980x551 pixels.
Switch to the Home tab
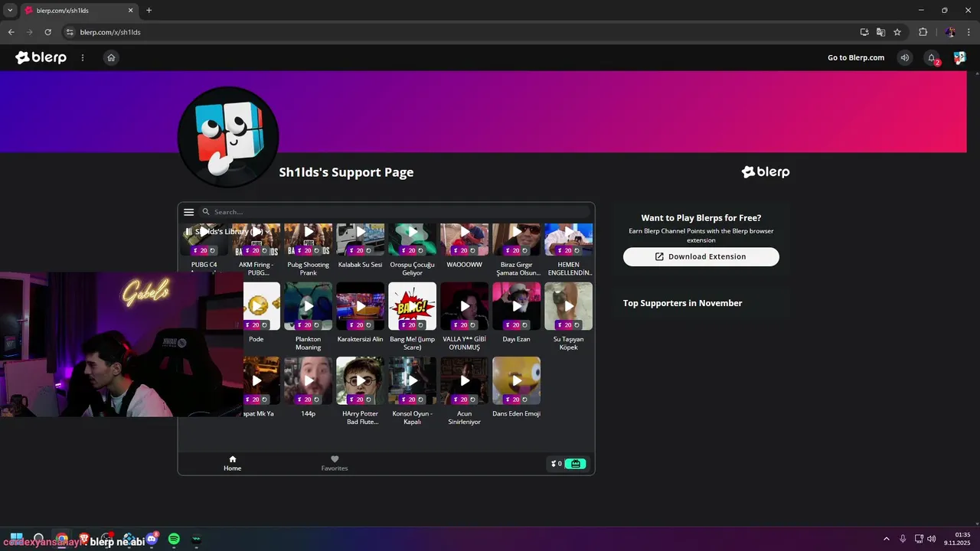click(x=233, y=463)
